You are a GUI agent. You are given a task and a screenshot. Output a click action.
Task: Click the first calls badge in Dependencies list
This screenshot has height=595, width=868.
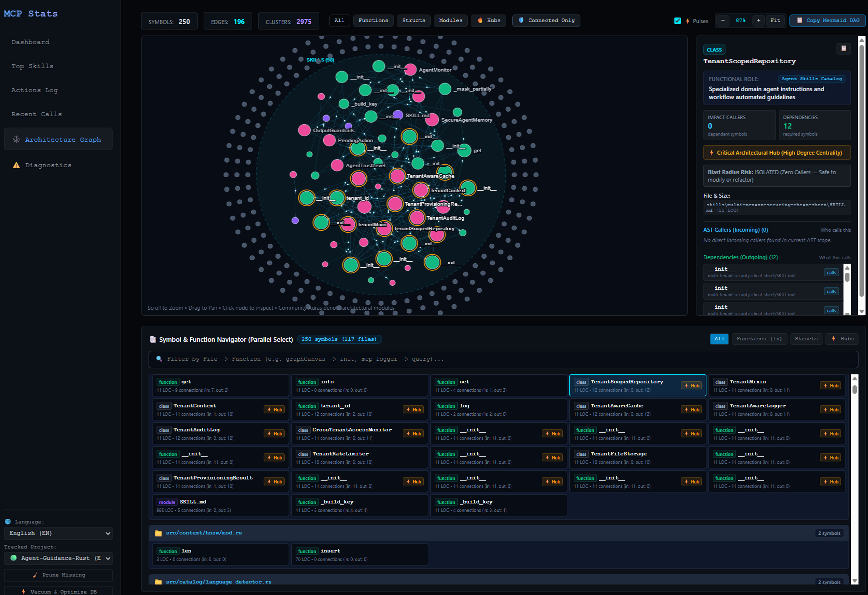pyautogui.click(x=831, y=273)
